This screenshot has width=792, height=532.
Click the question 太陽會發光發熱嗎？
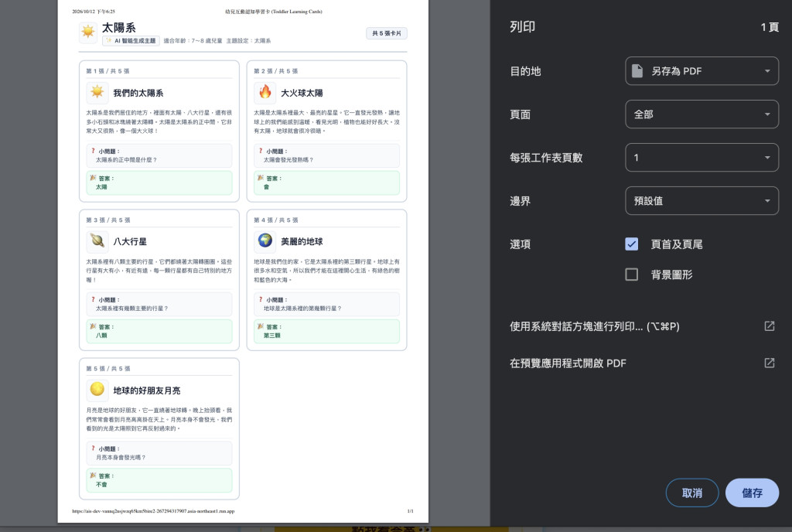[x=288, y=160]
